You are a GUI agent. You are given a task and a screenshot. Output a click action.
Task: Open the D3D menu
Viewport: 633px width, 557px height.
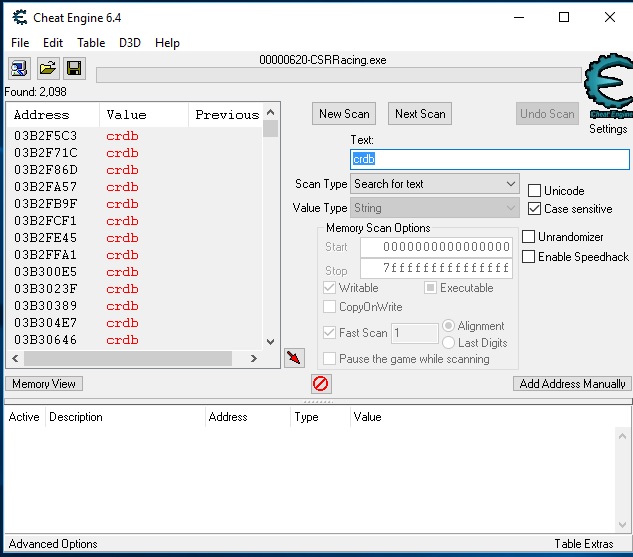130,43
